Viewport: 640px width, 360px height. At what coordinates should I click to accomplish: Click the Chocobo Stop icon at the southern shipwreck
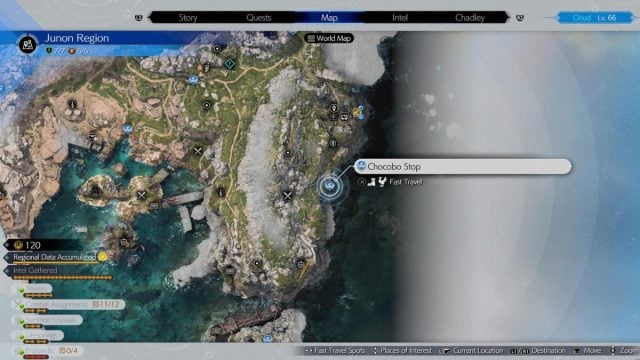(267, 338)
